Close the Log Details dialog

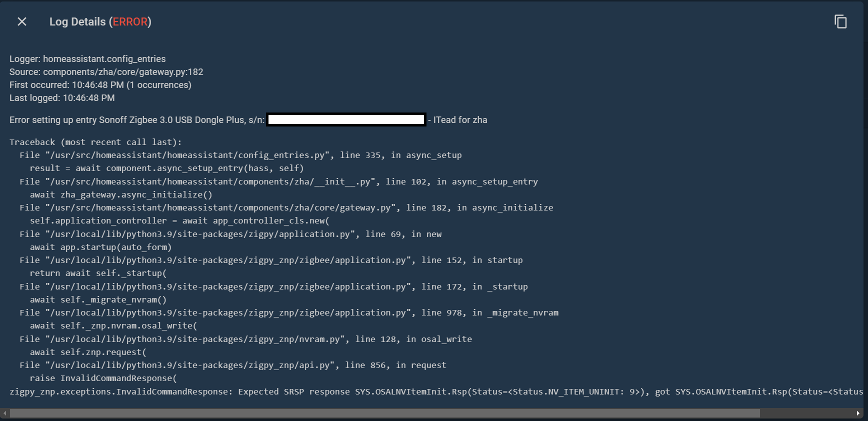tap(21, 21)
